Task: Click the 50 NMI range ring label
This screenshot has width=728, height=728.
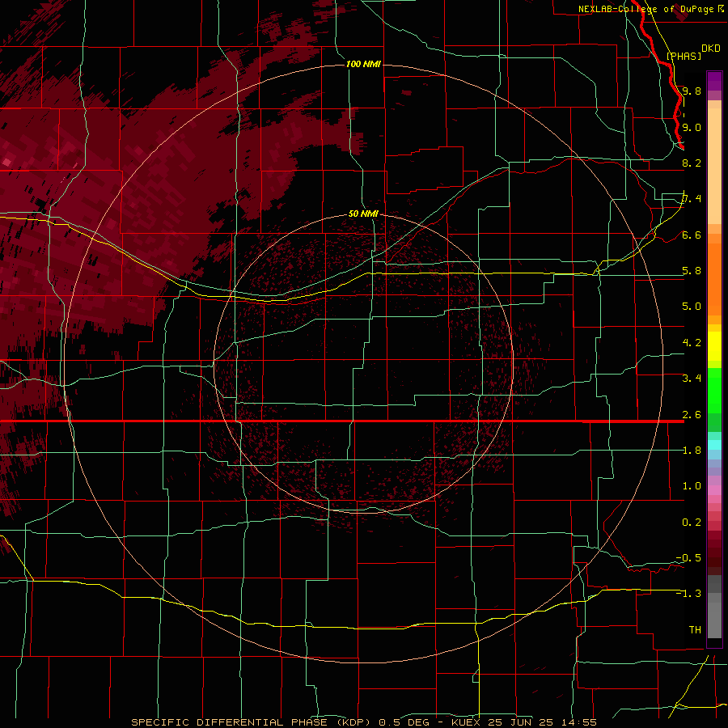Action: pyautogui.click(x=363, y=214)
